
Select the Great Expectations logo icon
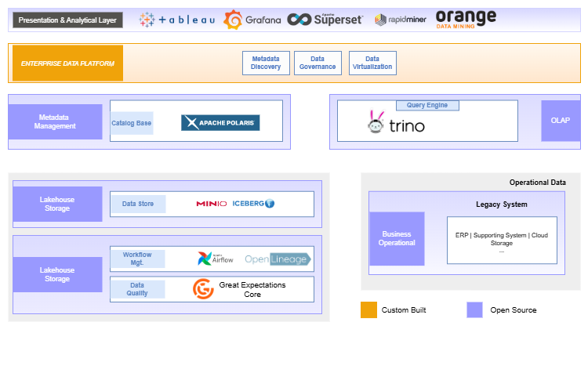[x=203, y=289]
